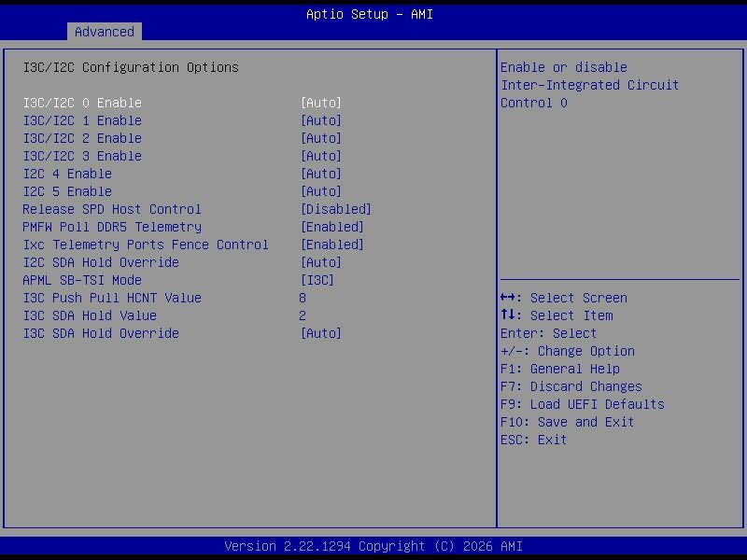747x560 pixels.
Task: Click the Enter: Select hint
Action: [548, 333]
